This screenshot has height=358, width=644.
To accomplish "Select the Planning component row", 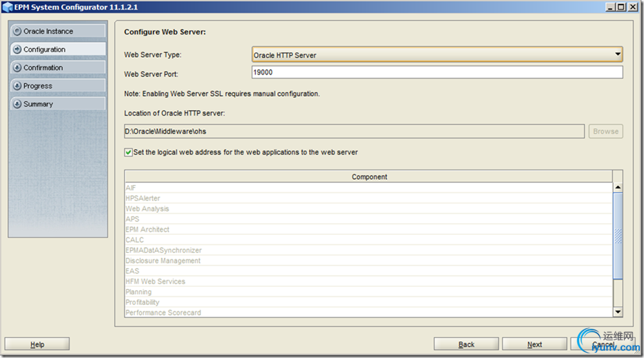I will [368, 292].
